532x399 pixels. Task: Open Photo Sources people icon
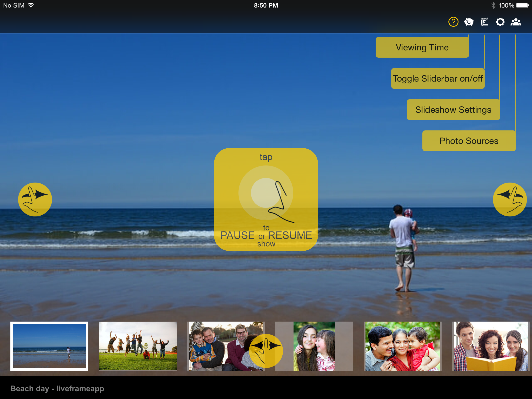[516, 22]
